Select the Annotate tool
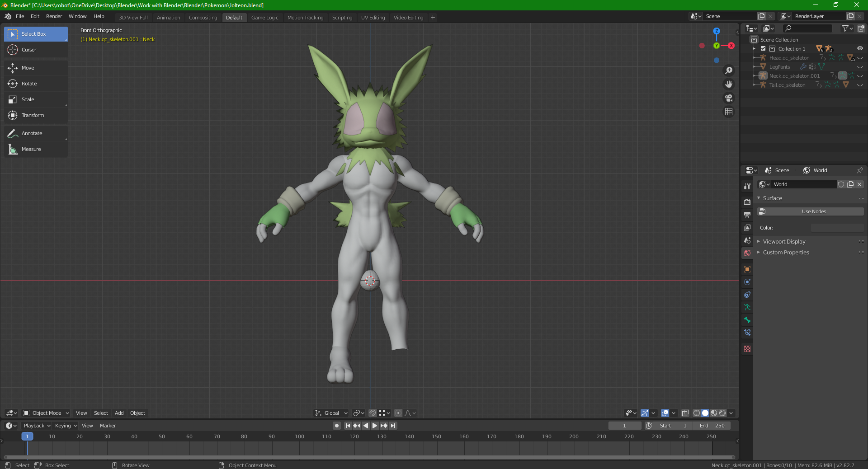The height and width of the screenshot is (469, 868). point(36,133)
